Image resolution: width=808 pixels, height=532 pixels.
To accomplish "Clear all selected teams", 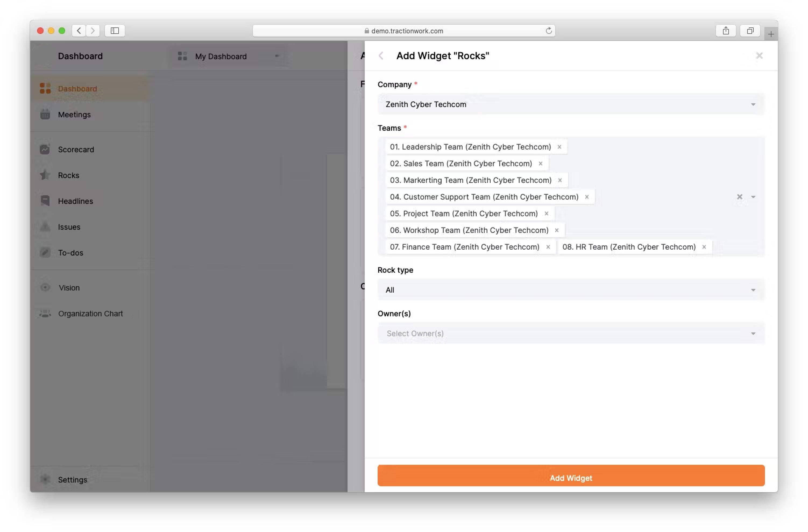I will click(x=739, y=197).
